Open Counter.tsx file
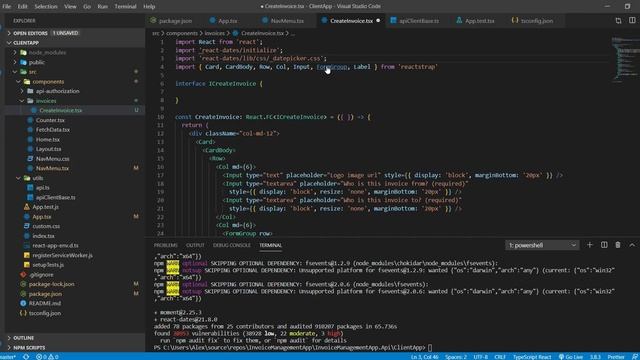Image resolution: width=640 pixels, height=360 pixels. click(50, 120)
